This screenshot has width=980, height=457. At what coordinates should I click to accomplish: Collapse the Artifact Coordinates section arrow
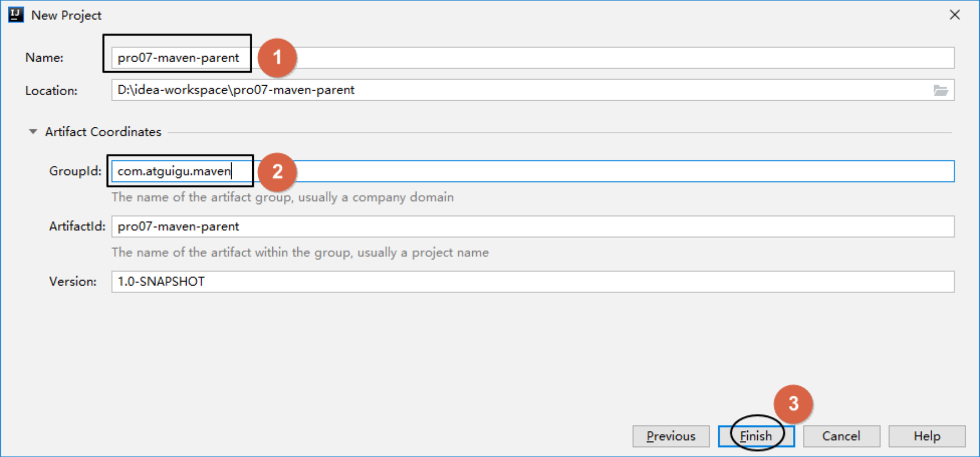tap(33, 132)
